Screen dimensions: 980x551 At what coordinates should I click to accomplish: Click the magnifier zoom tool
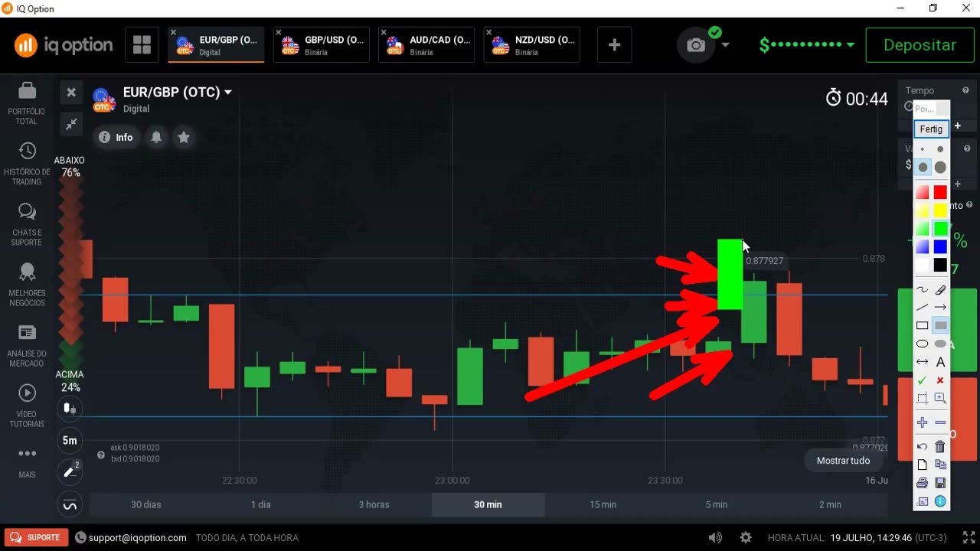[940, 399]
